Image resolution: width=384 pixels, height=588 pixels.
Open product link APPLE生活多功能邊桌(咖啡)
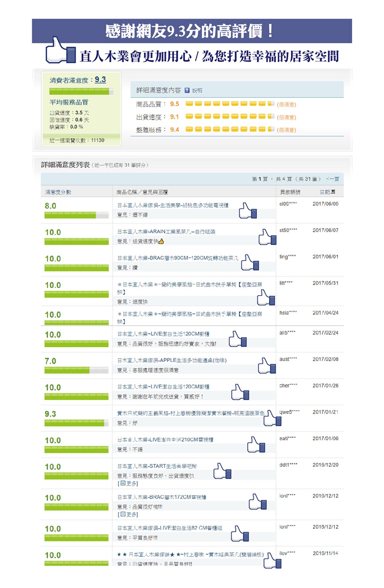pyautogui.click(x=172, y=360)
